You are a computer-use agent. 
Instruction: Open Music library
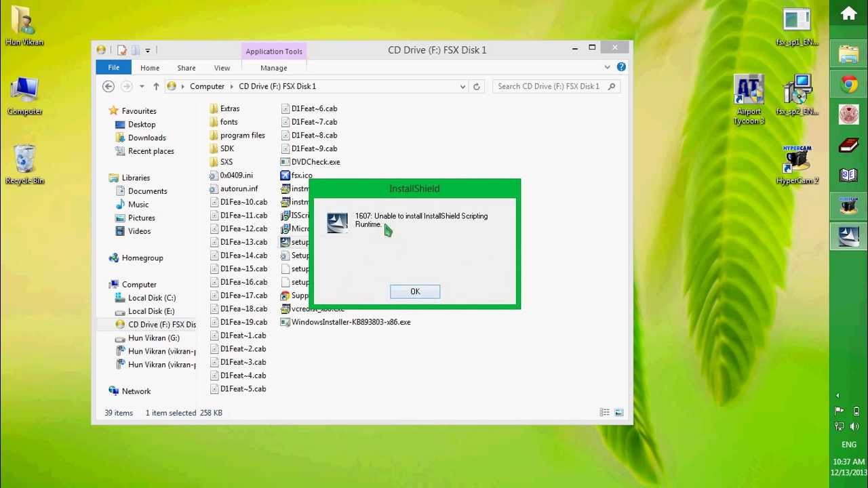pos(138,205)
